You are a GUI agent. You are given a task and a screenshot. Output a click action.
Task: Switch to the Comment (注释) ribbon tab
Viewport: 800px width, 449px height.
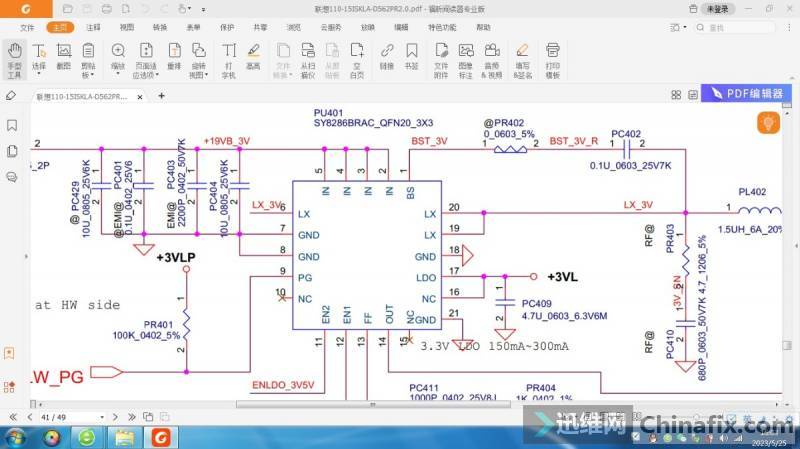click(93, 27)
